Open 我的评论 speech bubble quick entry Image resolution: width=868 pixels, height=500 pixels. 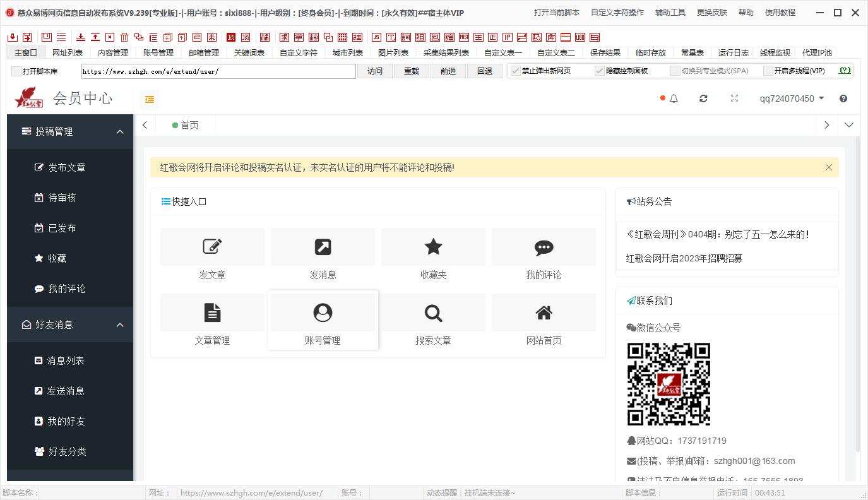pyautogui.click(x=544, y=247)
